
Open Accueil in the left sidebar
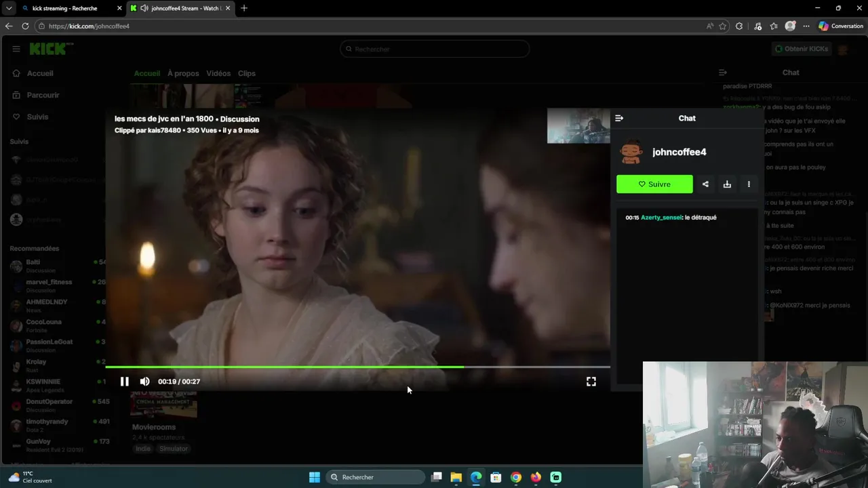point(40,73)
